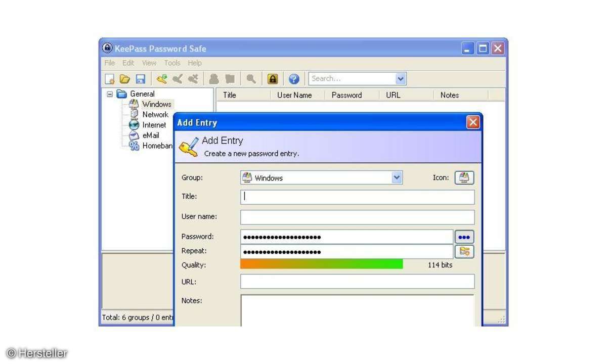Click the password Quality strength bar
This screenshot has width=607, height=364.
(x=322, y=264)
